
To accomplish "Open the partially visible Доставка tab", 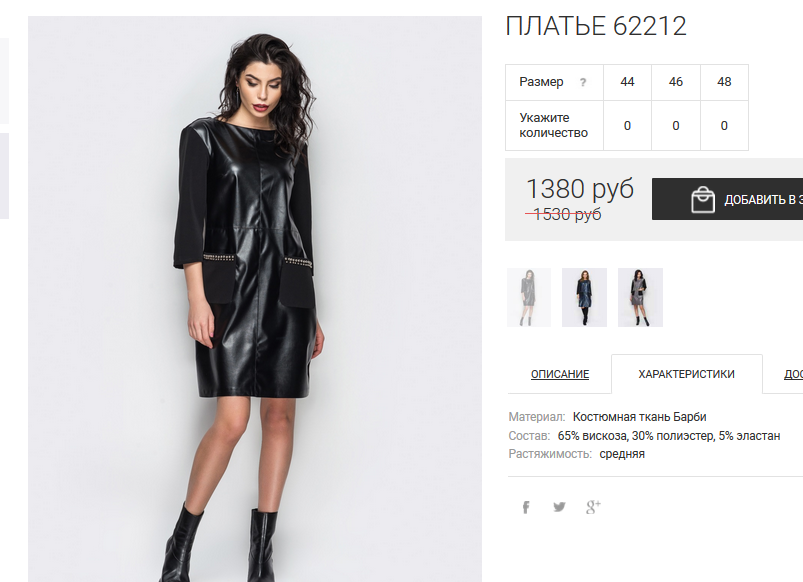I will [793, 374].
